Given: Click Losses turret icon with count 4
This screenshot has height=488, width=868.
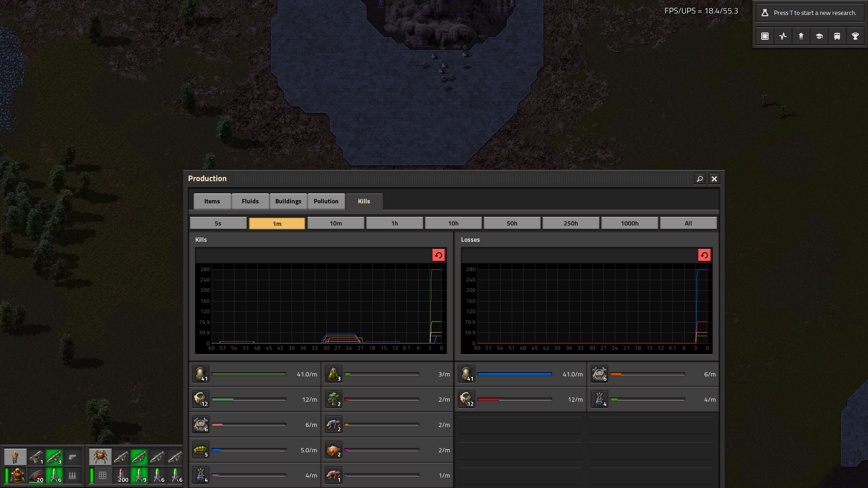Looking at the screenshot, I should point(599,399).
